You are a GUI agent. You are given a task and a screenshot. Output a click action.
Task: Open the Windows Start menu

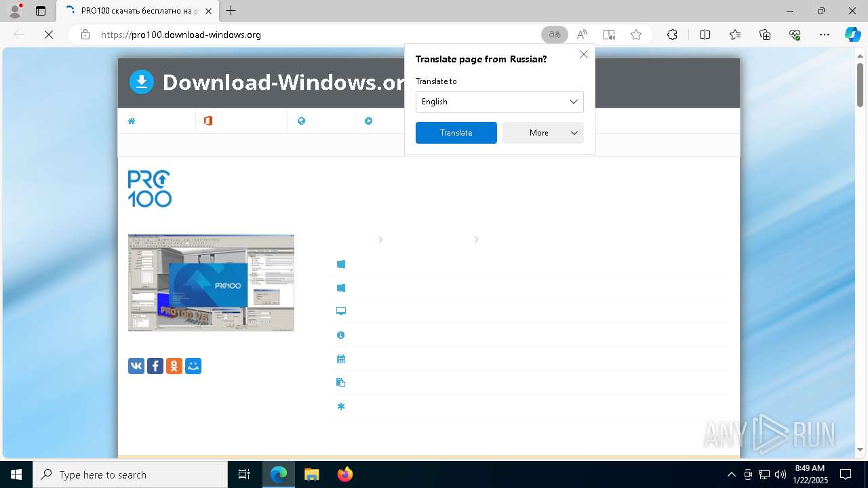pos(16,474)
